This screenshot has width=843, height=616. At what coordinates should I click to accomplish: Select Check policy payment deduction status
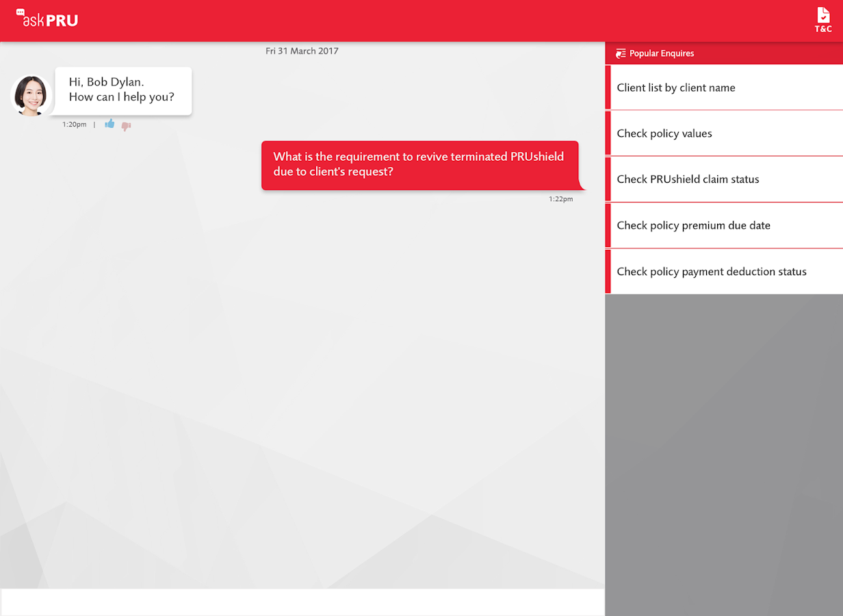click(724, 272)
